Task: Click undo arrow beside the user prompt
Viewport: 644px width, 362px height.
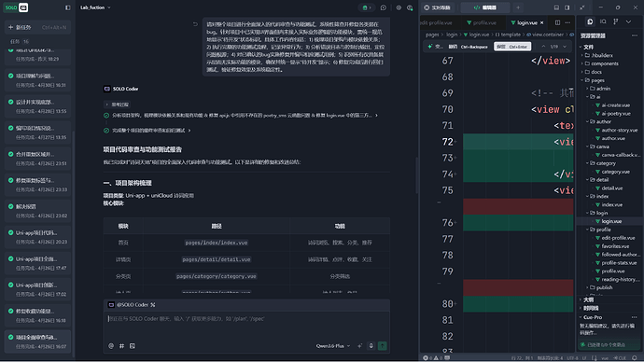Action: 195,24
